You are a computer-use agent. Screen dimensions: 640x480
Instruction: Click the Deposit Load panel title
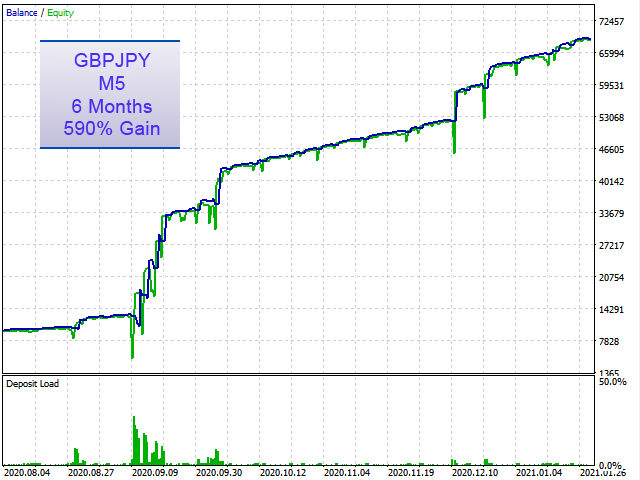coord(33,384)
